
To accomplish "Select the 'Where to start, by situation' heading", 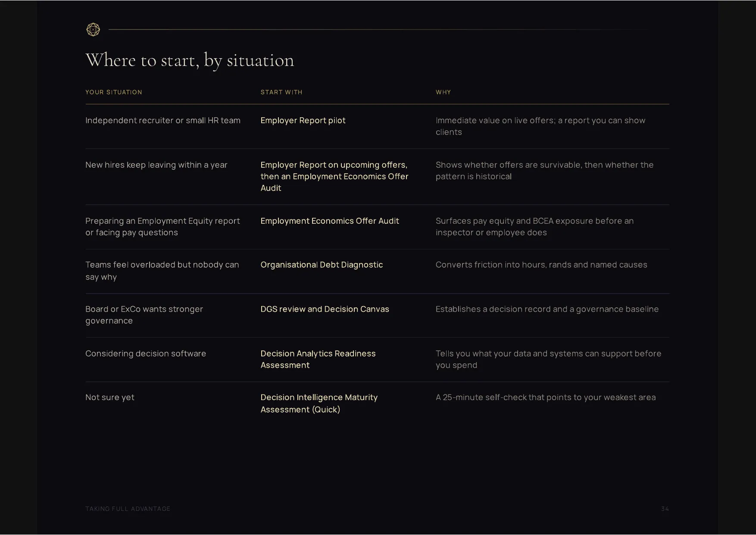I will [190, 60].
